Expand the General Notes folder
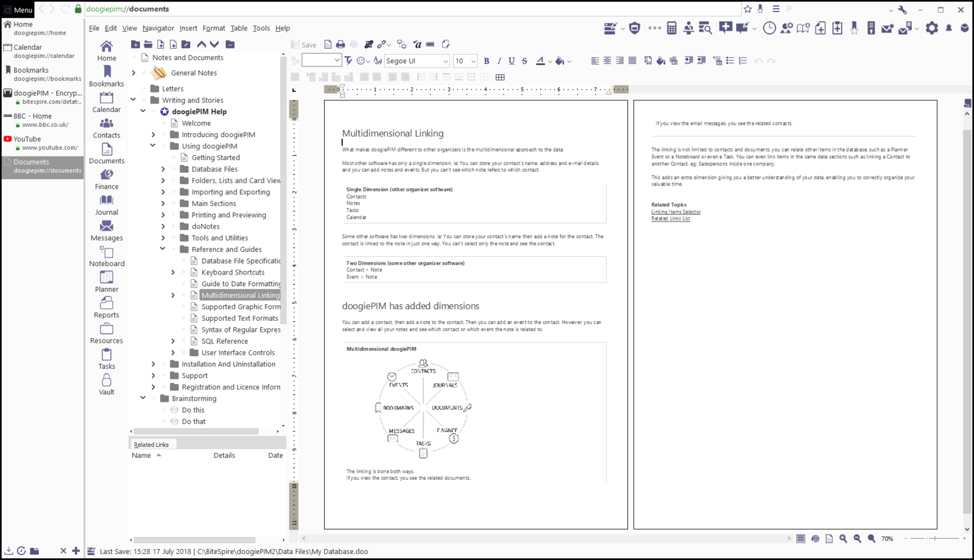This screenshot has height=560, width=974. [x=133, y=73]
